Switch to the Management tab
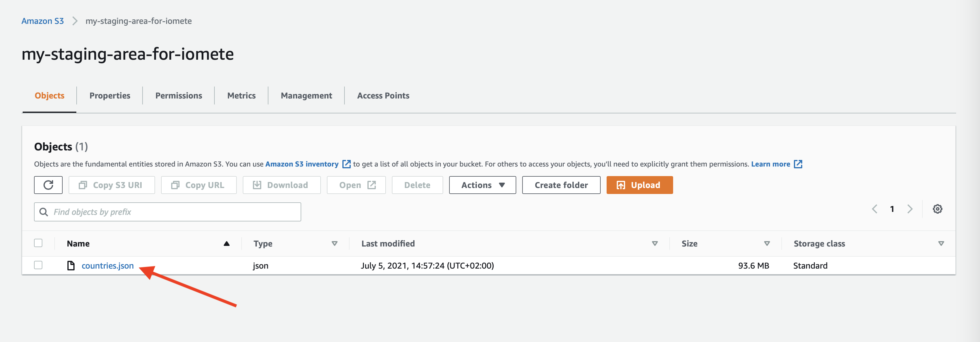Image resolution: width=980 pixels, height=342 pixels. [x=306, y=95]
